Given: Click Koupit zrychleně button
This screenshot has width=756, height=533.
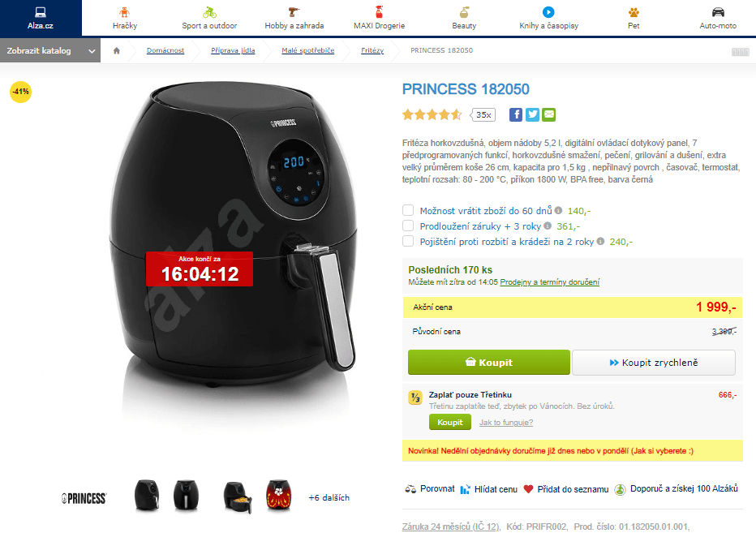Looking at the screenshot, I should [654, 363].
